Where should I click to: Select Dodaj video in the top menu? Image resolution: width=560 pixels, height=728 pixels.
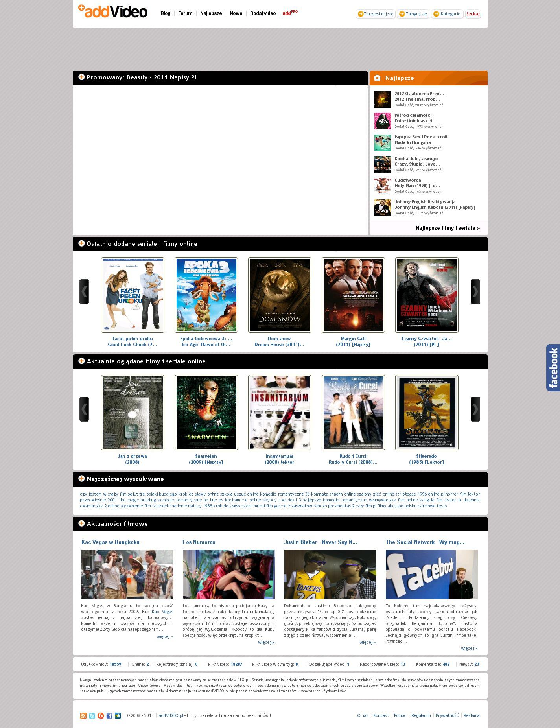263,13
